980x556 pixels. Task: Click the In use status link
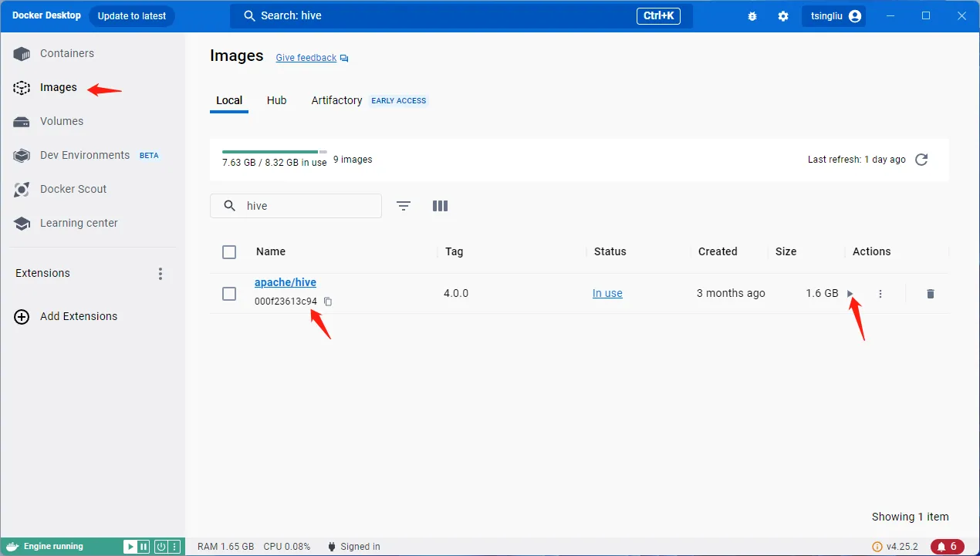(607, 293)
